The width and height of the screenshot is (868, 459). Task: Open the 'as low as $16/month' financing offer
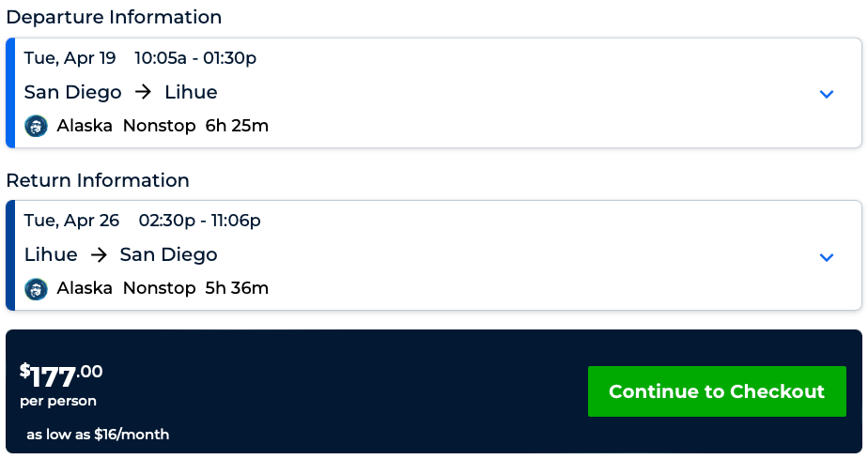pos(98,435)
